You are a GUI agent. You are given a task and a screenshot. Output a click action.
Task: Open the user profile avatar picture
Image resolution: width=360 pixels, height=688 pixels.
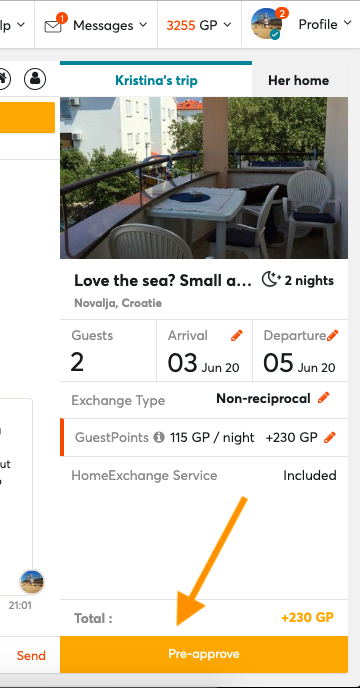click(266, 24)
